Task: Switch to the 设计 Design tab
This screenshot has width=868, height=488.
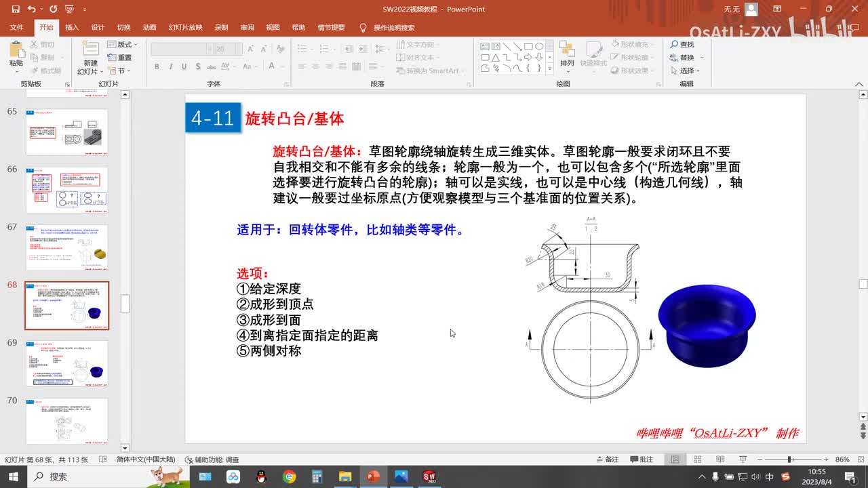Action: tap(98, 28)
